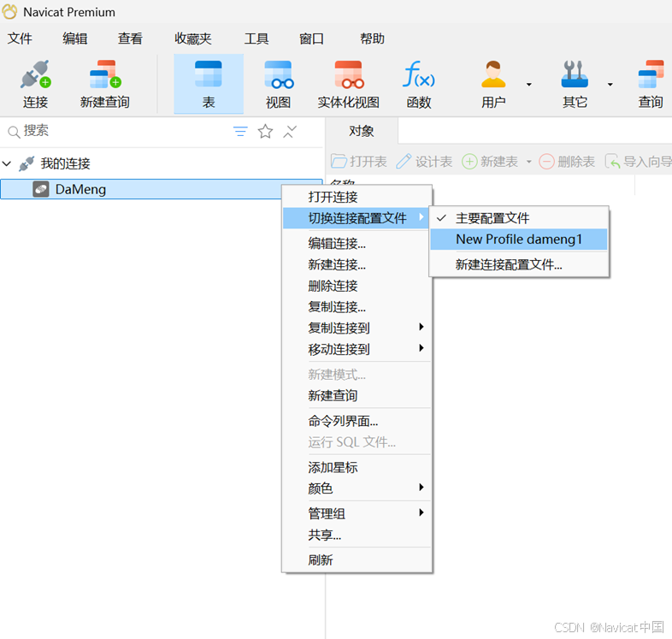Click the New Table (新建表) plus icon
The height and width of the screenshot is (639, 672).
click(x=469, y=162)
